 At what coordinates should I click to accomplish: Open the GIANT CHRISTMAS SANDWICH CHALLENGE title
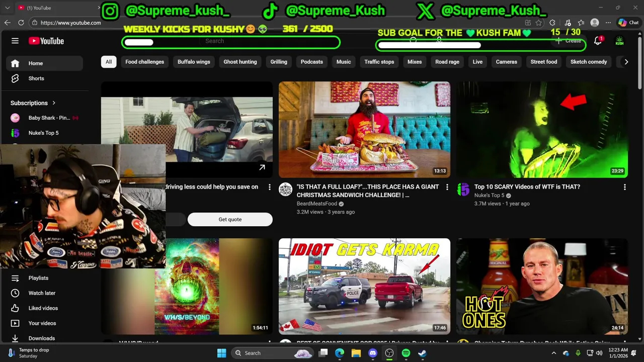coord(368,191)
